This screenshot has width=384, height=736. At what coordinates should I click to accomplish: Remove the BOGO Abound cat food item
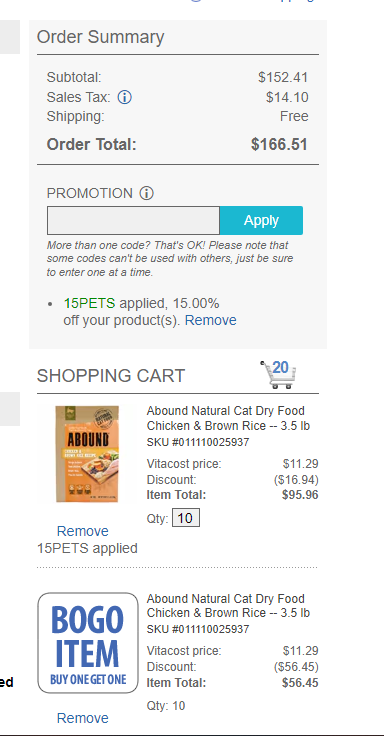click(x=83, y=718)
